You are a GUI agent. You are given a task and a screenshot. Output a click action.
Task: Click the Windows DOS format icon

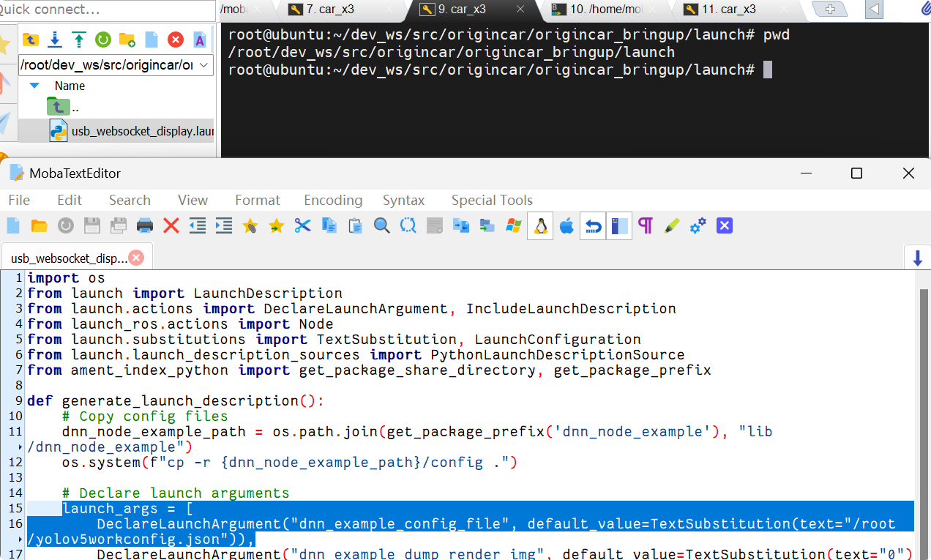pos(514,225)
